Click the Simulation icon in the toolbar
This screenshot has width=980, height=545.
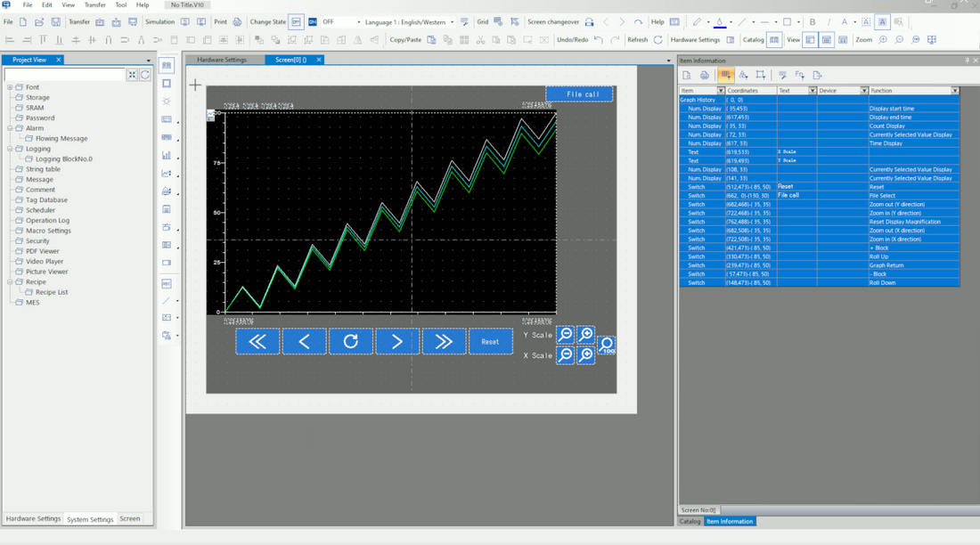184,22
